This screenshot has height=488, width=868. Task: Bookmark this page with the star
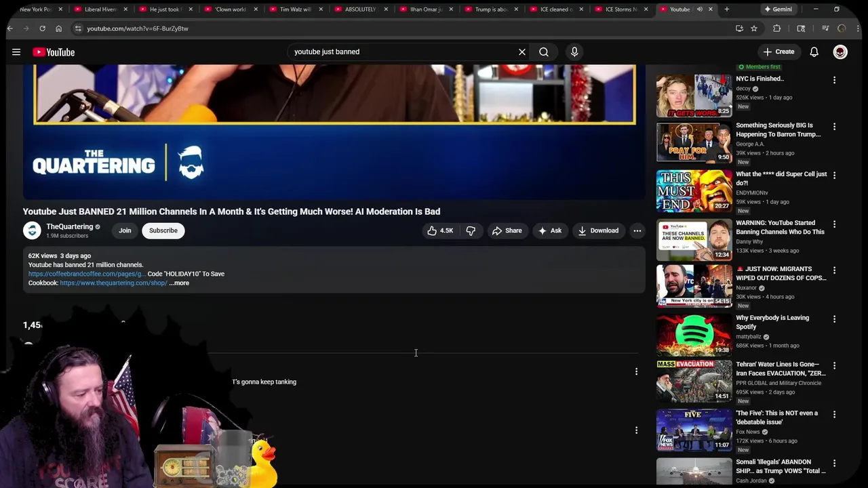[x=754, y=28]
